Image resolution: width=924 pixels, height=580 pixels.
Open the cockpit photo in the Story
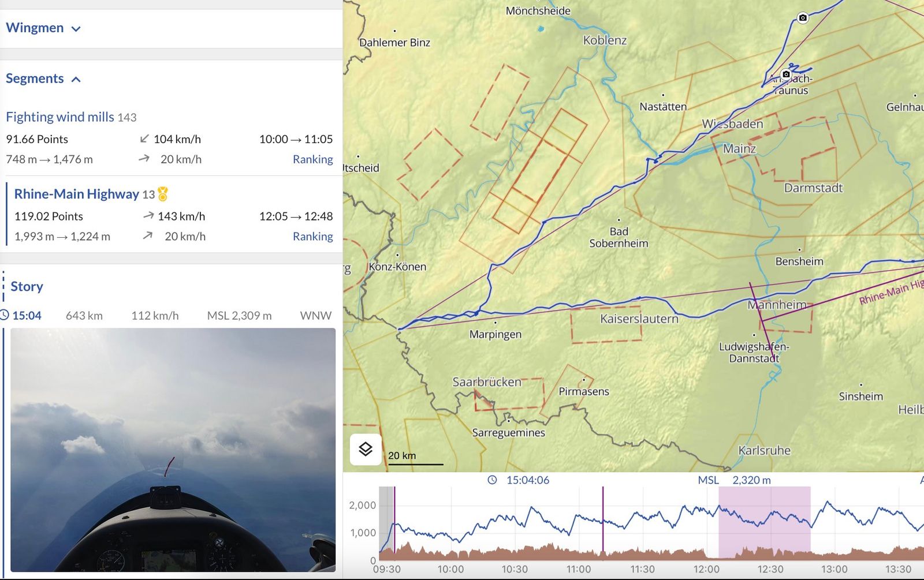pyautogui.click(x=173, y=450)
